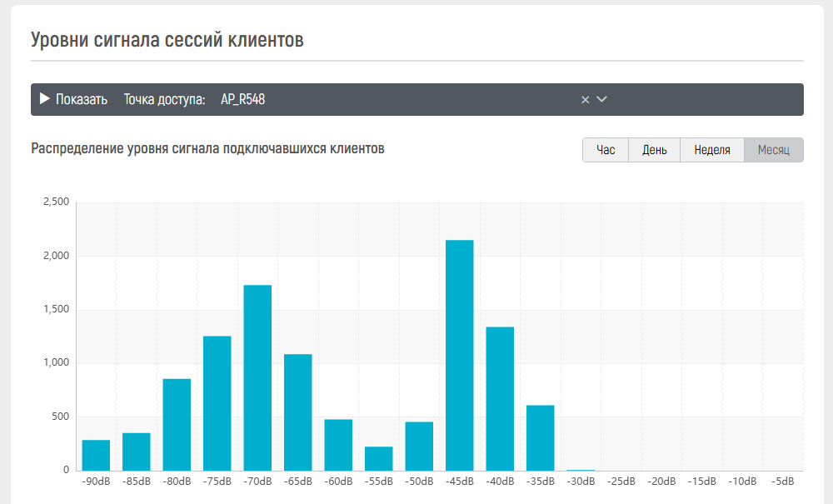Open the AP_R548 access point selector
Image resolution: width=833 pixels, height=504 pixels.
tap(413, 99)
